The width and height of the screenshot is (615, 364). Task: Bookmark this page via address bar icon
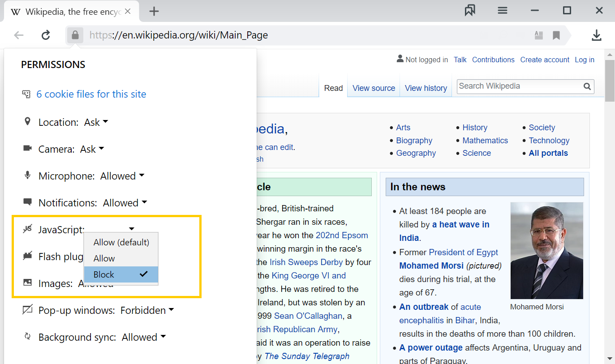click(x=556, y=35)
